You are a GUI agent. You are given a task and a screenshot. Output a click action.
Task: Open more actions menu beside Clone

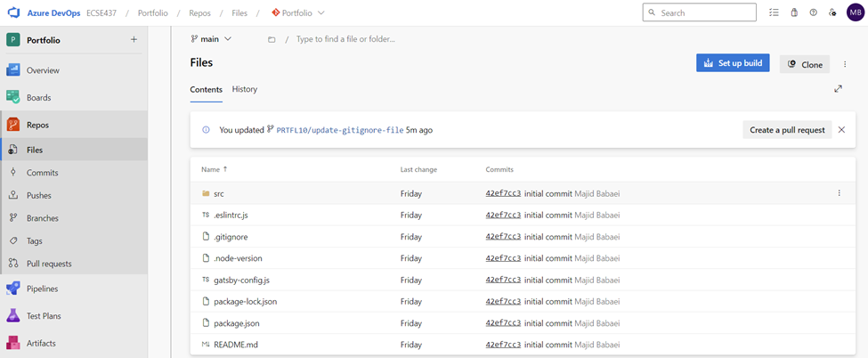point(845,64)
